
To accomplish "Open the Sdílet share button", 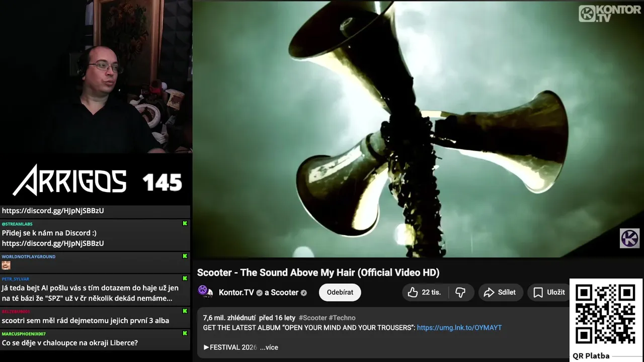I will coord(500,292).
